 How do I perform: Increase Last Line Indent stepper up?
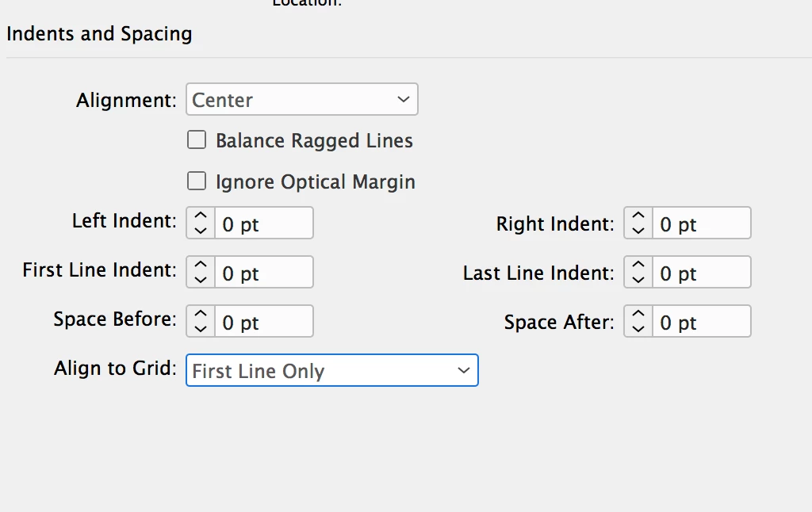coord(638,266)
